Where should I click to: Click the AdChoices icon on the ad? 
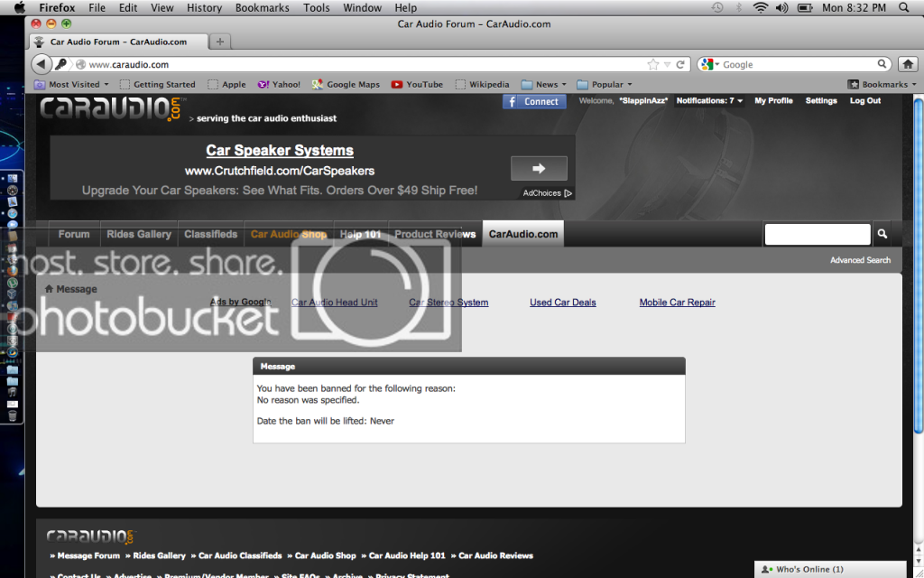point(568,193)
